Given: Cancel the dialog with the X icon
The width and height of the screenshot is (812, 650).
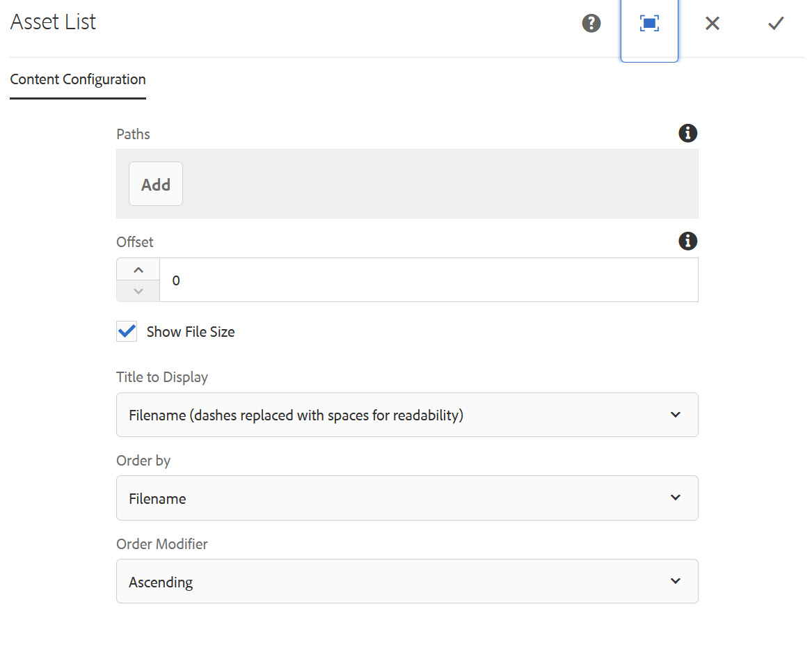Looking at the screenshot, I should tap(712, 24).
